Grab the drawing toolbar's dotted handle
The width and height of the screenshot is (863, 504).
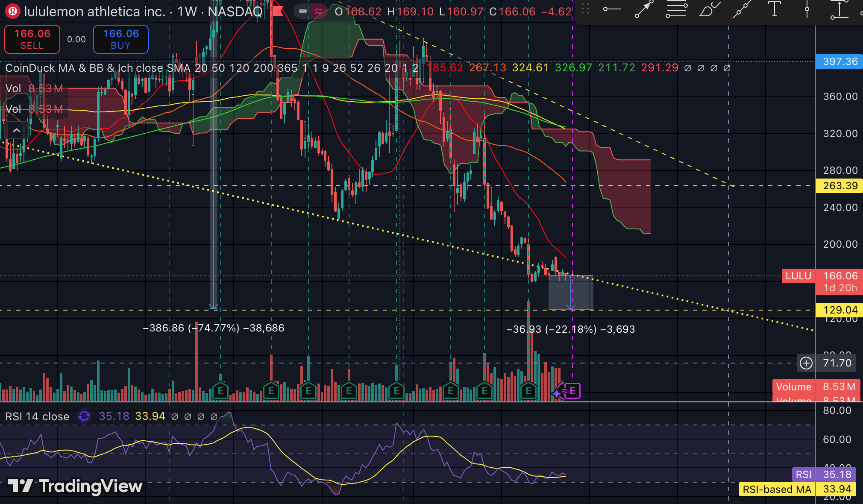pyautogui.click(x=585, y=9)
